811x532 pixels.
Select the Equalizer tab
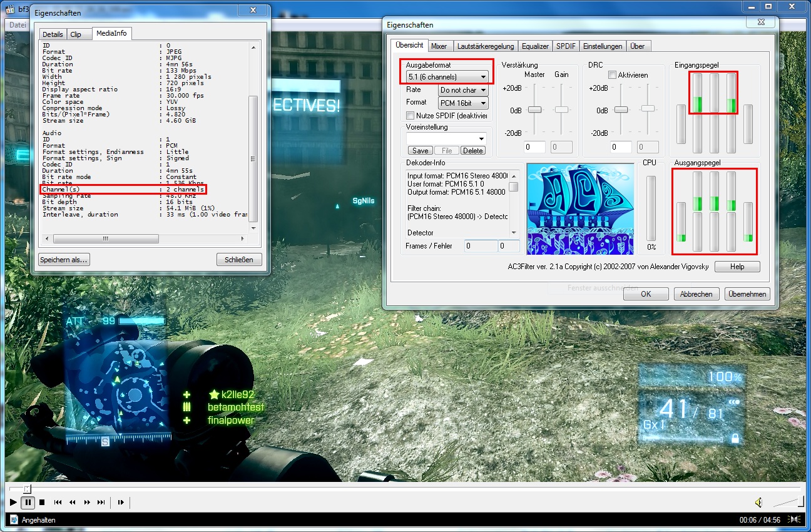[x=535, y=46]
